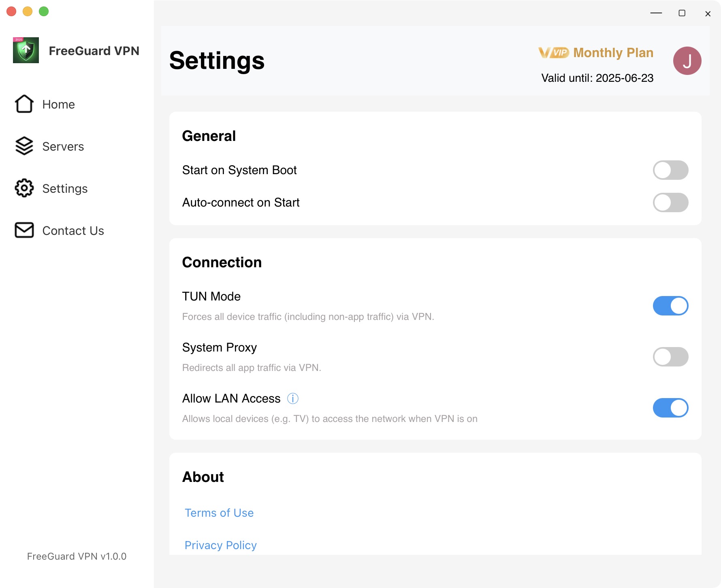Image resolution: width=721 pixels, height=588 pixels.
Task: Click the About section heading
Action: click(x=203, y=477)
